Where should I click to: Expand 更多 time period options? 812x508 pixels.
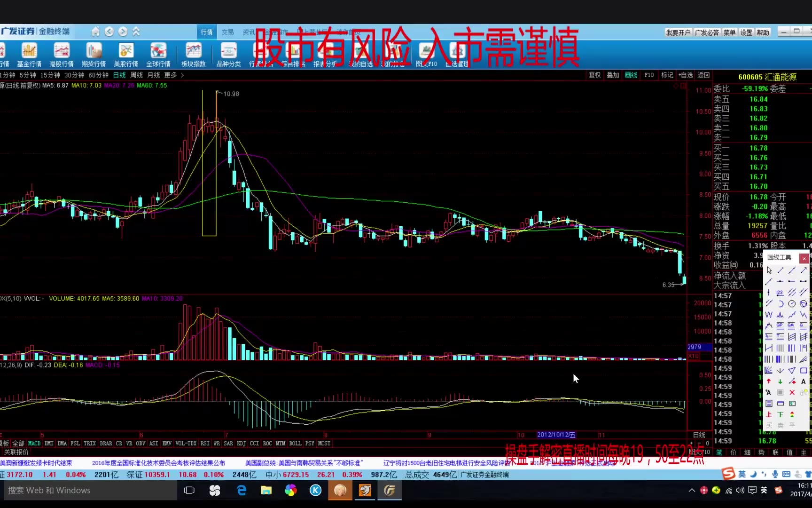point(173,75)
